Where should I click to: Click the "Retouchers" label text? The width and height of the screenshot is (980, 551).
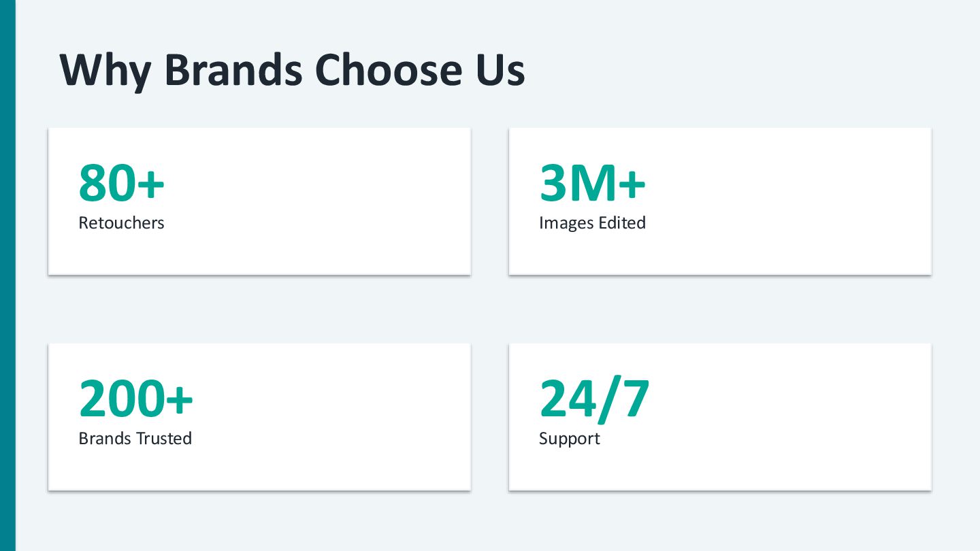pyautogui.click(x=121, y=223)
